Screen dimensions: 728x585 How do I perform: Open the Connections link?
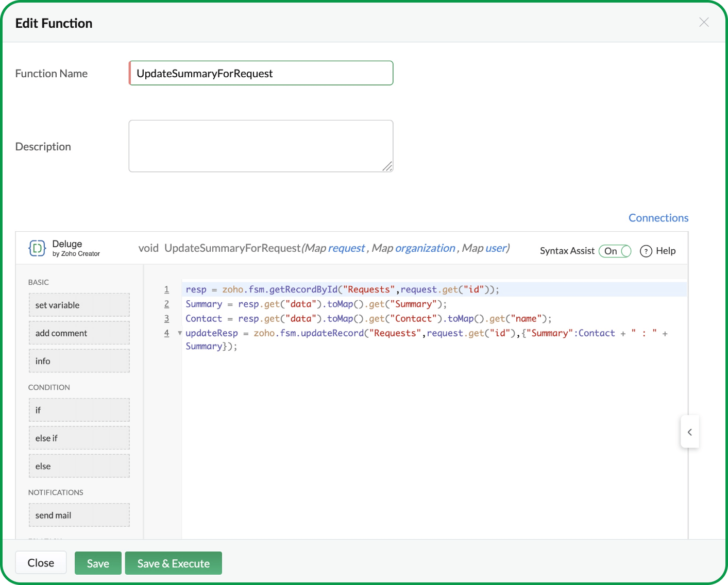[658, 218]
